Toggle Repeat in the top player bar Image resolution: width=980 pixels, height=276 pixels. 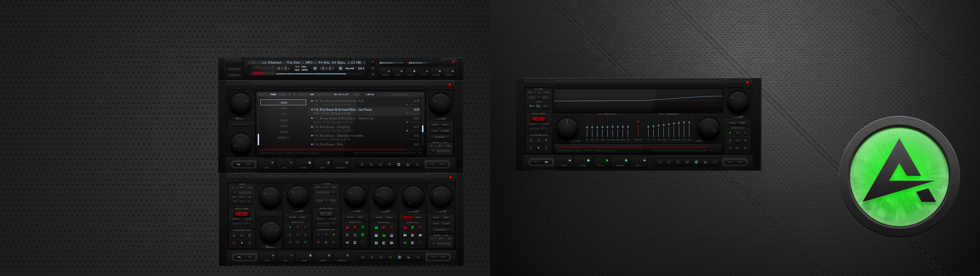[x=234, y=75]
